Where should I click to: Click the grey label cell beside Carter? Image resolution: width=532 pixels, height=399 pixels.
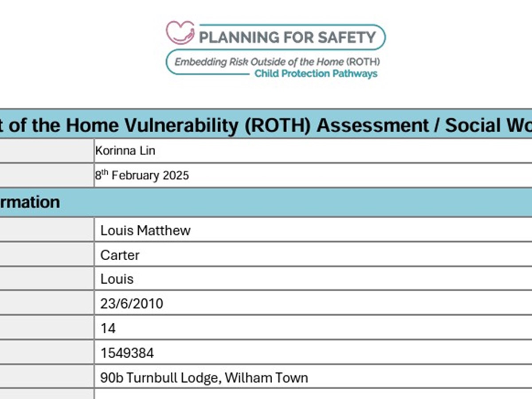coord(47,255)
